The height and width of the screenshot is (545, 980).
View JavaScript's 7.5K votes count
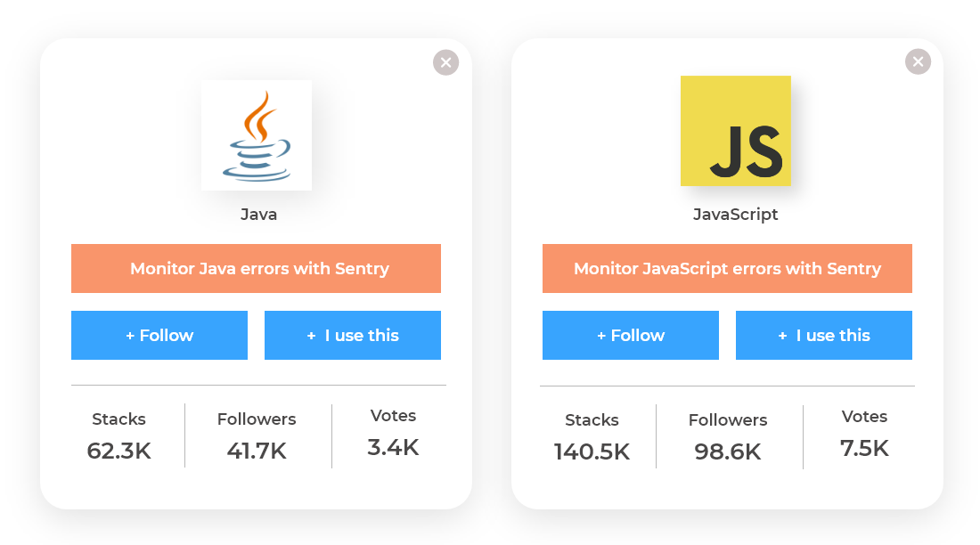point(864,448)
